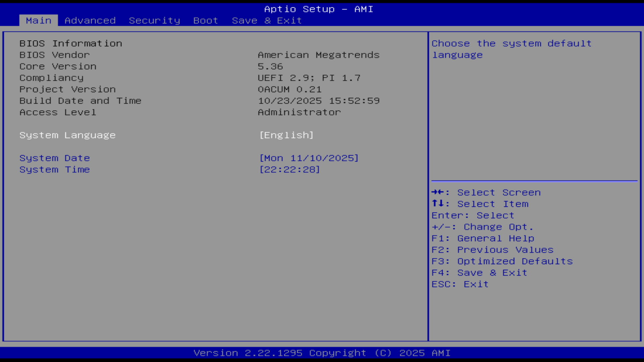Click the Mon 11/10/2025 date value
This screenshot has width=644, height=362.
tap(309, 158)
